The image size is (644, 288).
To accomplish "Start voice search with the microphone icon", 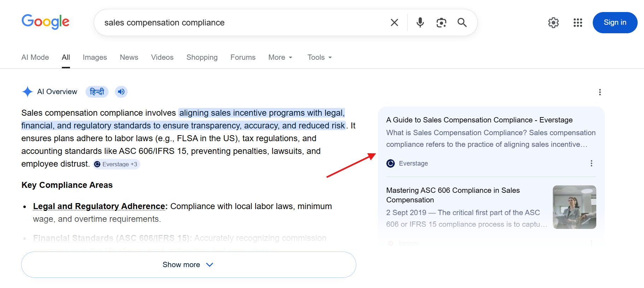I will pyautogui.click(x=420, y=23).
